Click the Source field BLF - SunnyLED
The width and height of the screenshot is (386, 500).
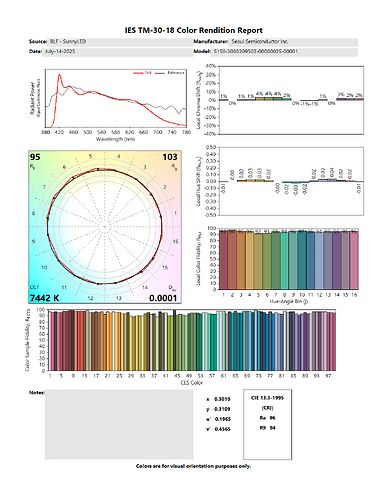(118, 42)
